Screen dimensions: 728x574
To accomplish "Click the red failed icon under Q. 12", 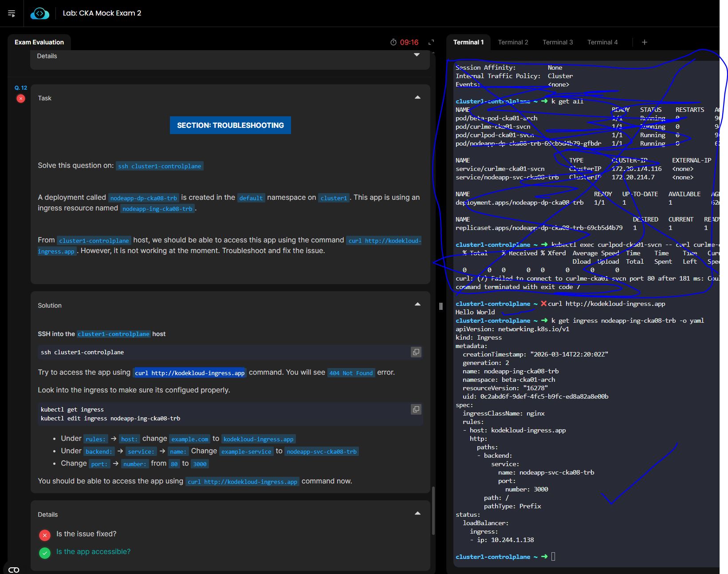I will click(x=21, y=99).
